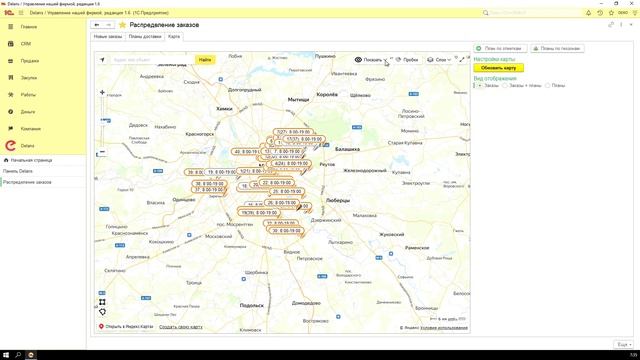Click the link icon near form header
The height and width of the screenshot is (360, 640).
[x=611, y=24]
